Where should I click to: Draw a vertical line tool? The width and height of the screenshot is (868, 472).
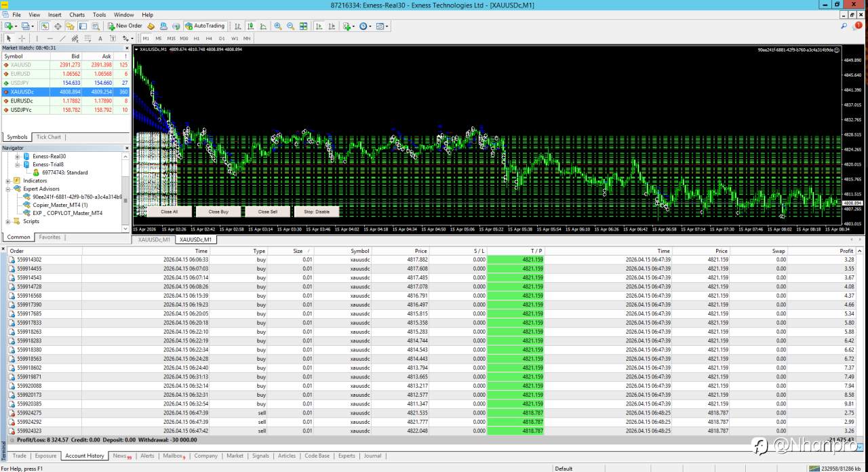pyautogui.click(x=37, y=38)
